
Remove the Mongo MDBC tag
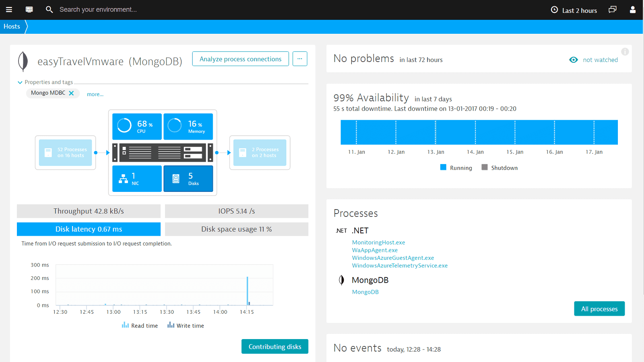(x=71, y=93)
